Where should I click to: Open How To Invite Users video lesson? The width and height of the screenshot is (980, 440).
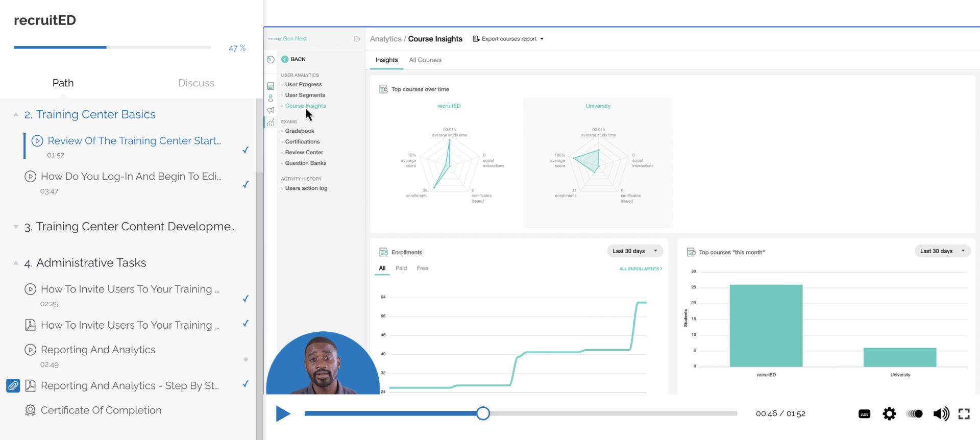click(130, 289)
